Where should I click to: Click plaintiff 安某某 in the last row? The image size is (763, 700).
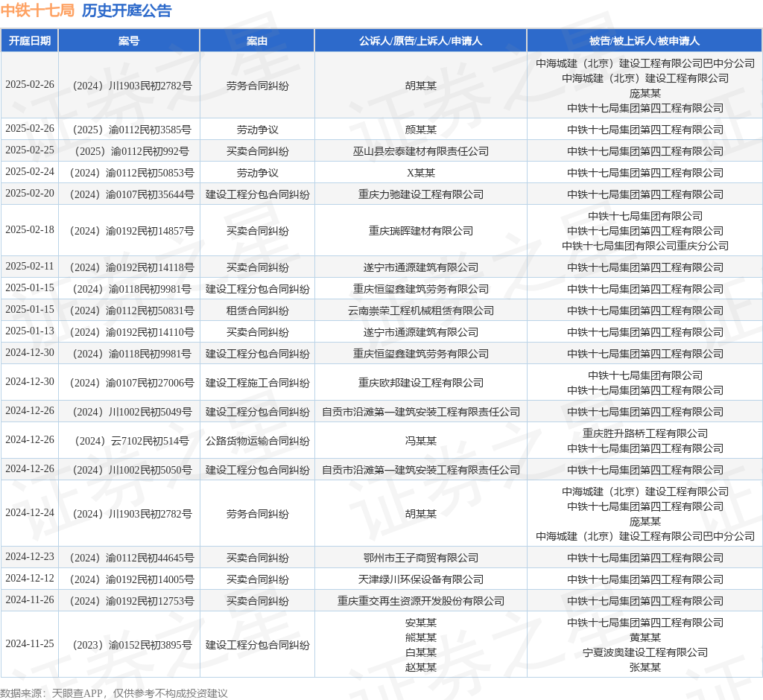point(421,623)
